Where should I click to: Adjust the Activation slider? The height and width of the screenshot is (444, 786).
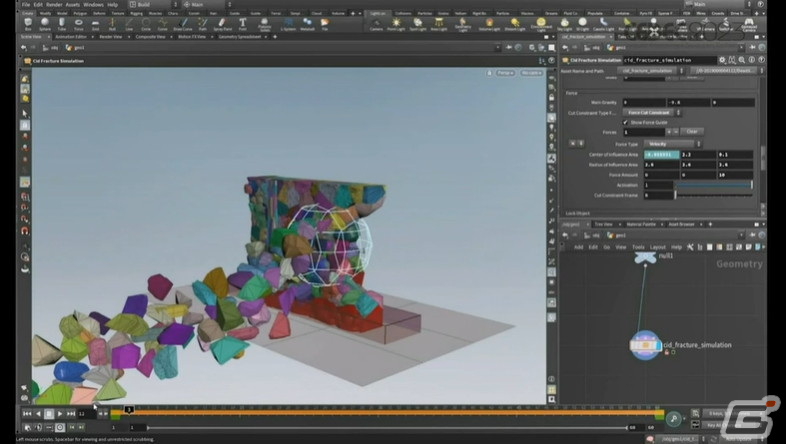pyautogui.click(x=714, y=185)
